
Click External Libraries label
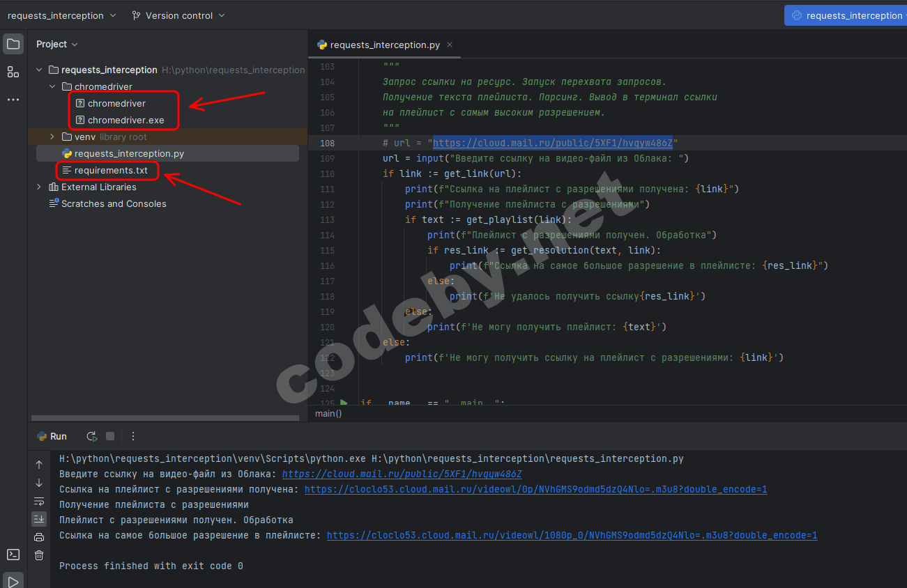pos(99,187)
